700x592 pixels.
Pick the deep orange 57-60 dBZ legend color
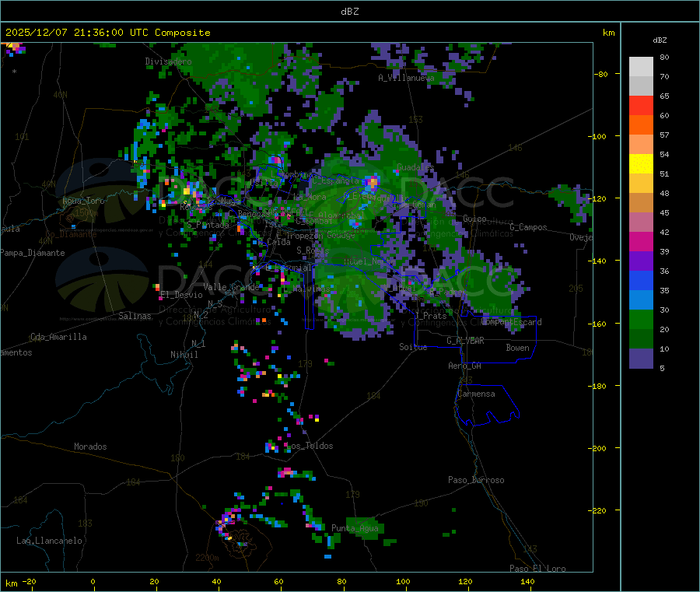(641, 125)
